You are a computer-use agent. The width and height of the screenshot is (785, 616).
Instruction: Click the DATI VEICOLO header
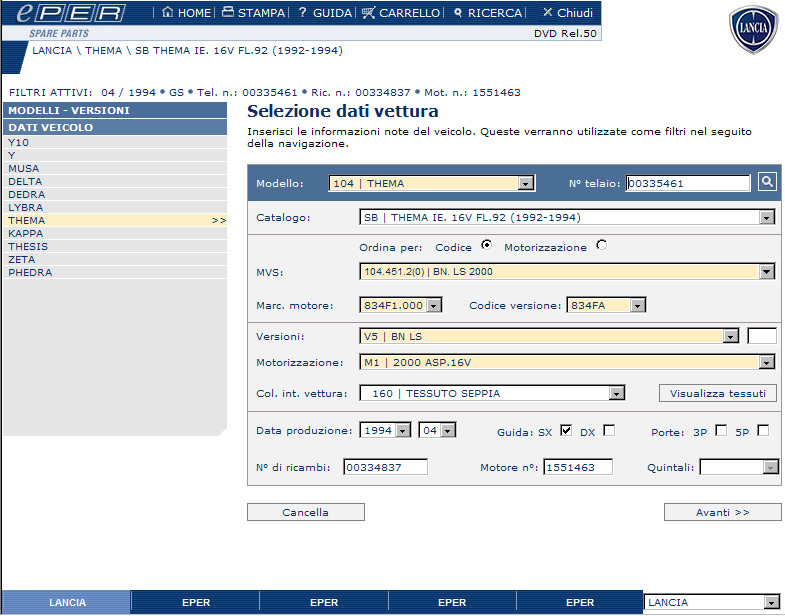(x=115, y=127)
